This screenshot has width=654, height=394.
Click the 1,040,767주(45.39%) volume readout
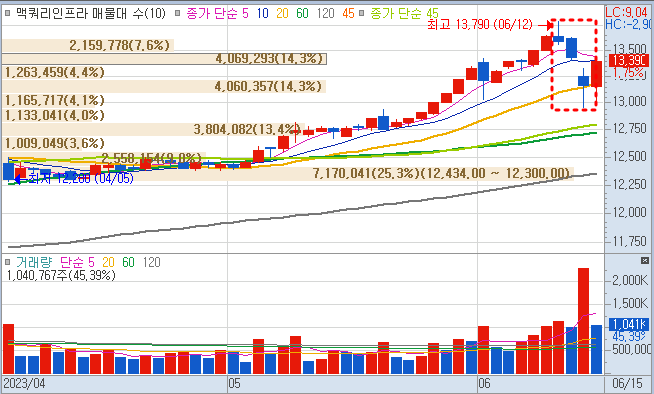pyautogui.click(x=61, y=276)
